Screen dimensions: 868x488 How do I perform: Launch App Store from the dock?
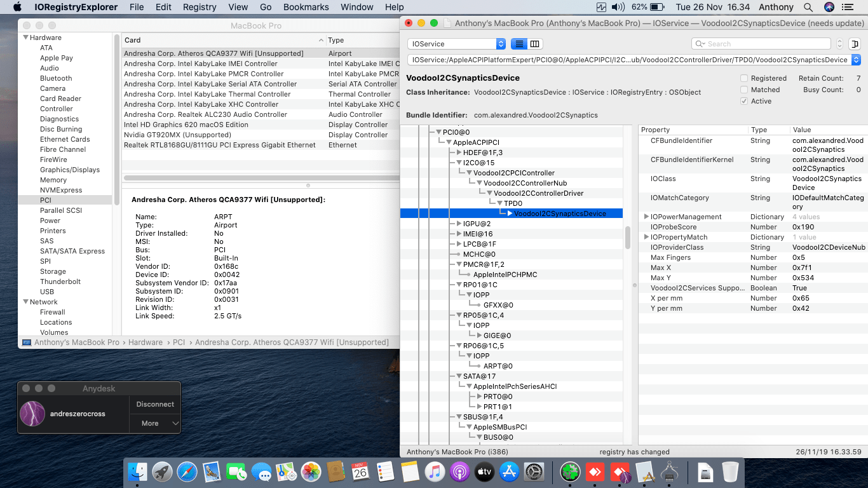click(508, 472)
